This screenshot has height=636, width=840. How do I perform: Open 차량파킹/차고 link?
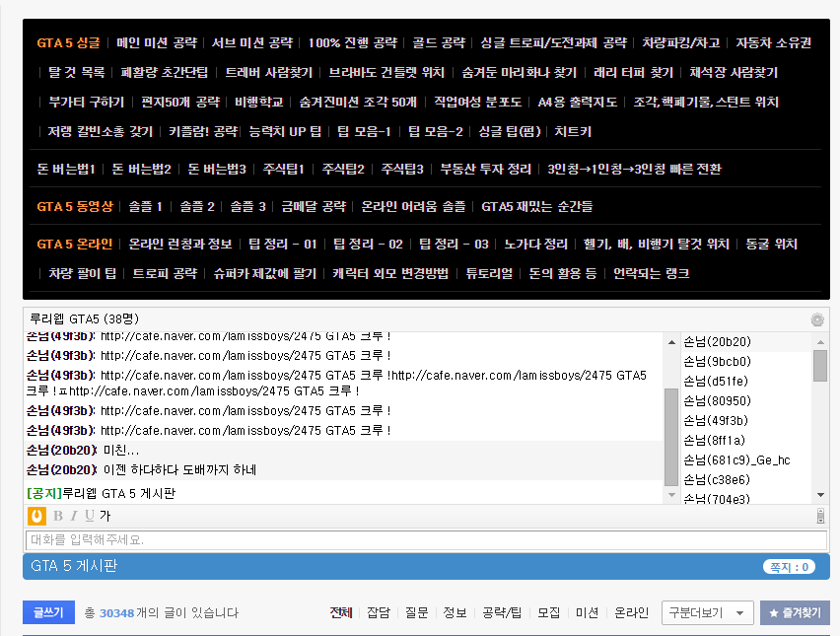681,42
